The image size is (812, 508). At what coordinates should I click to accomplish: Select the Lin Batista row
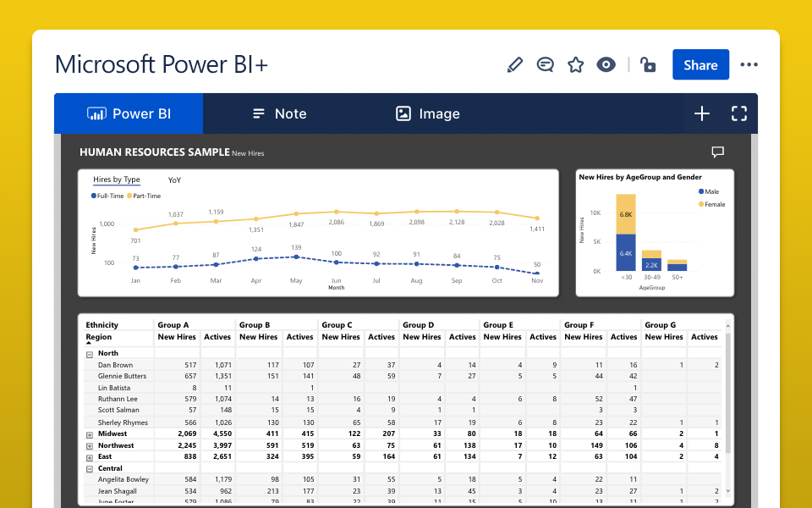click(x=403, y=388)
